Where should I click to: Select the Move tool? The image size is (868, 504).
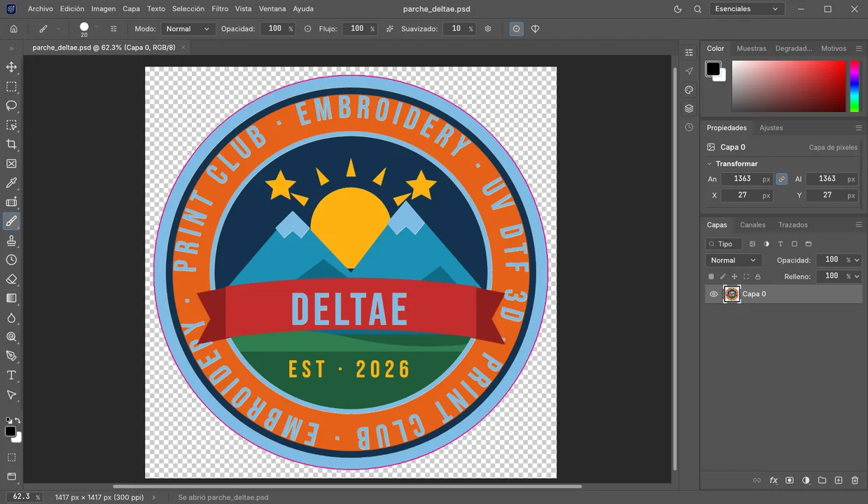(11, 67)
